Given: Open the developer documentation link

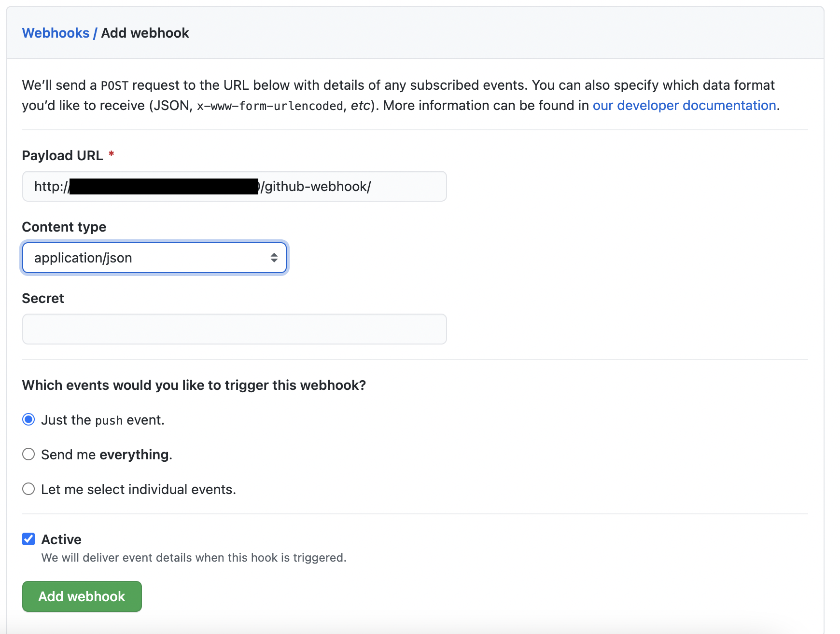Looking at the screenshot, I should pyautogui.click(x=684, y=105).
